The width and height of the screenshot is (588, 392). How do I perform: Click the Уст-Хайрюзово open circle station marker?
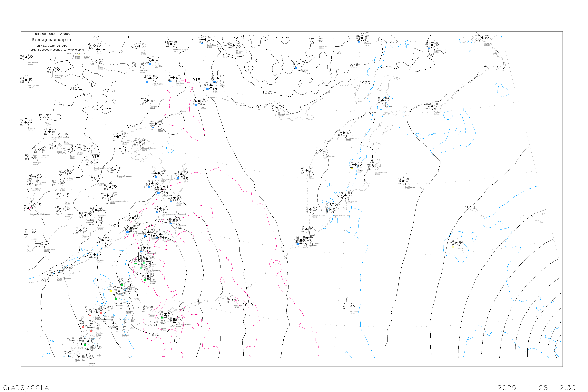coord(320,151)
